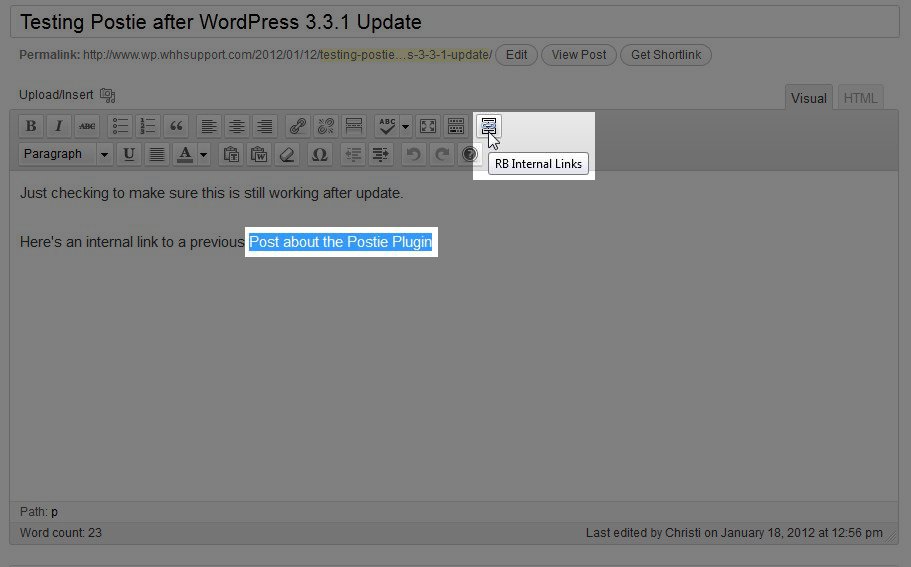This screenshot has height=567, width=911.
Task: Open the Add Media upload icon
Action: click(108, 95)
